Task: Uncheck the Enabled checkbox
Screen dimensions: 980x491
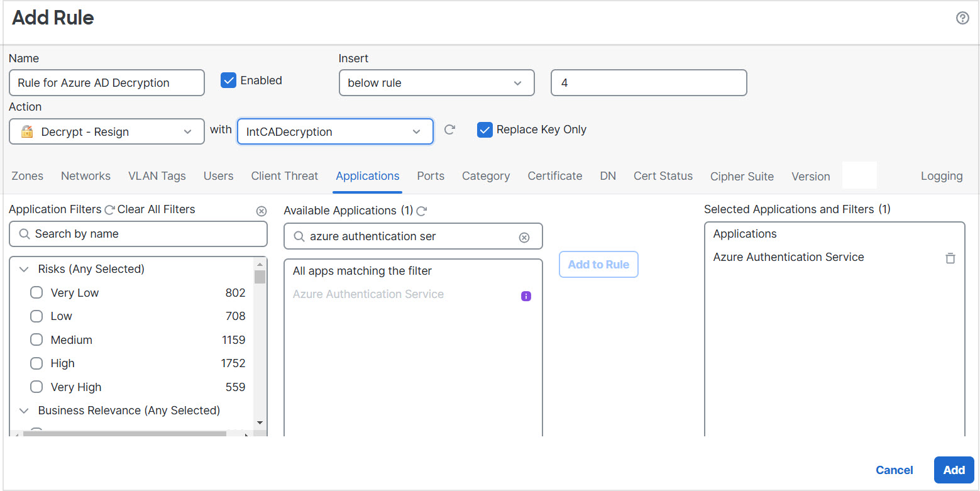Action: [x=228, y=80]
